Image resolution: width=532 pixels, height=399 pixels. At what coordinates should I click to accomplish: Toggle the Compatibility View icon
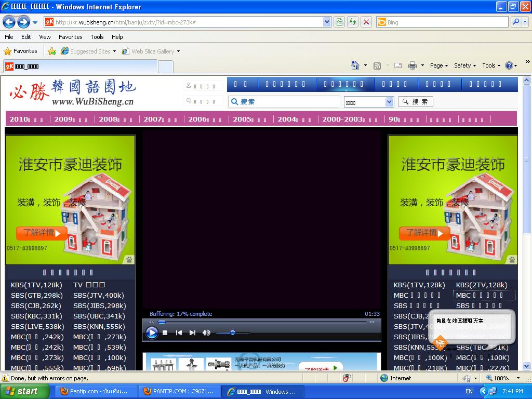pyautogui.click(x=339, y=22)
